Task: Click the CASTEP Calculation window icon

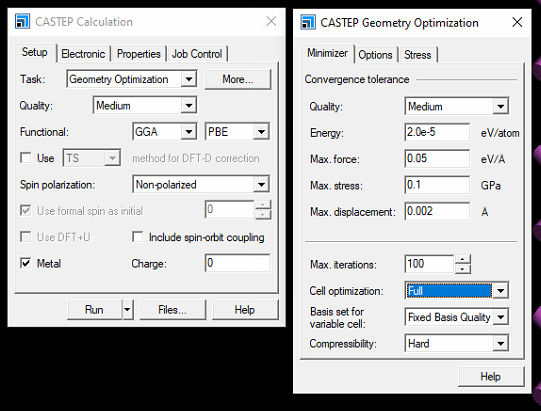Action: pos(22,22)
